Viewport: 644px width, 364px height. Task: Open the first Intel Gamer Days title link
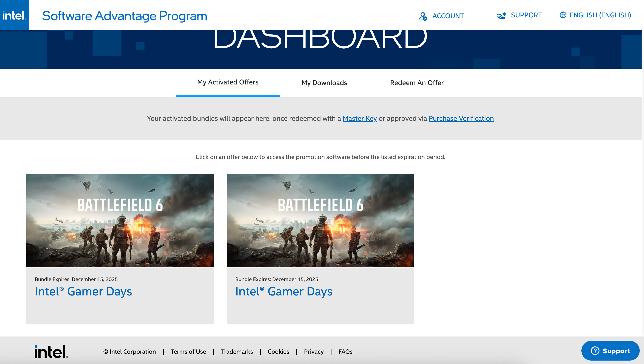[83, 292]
